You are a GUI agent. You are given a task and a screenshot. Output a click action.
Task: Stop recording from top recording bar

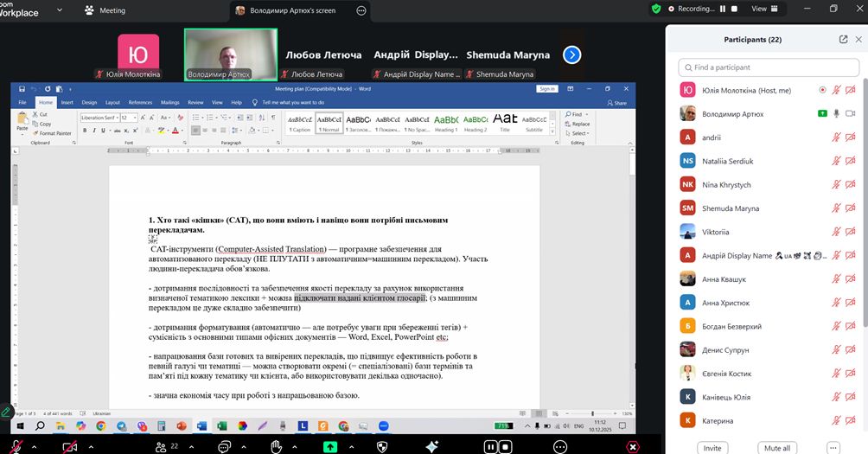pyautogui.click(x=734, y=9)
